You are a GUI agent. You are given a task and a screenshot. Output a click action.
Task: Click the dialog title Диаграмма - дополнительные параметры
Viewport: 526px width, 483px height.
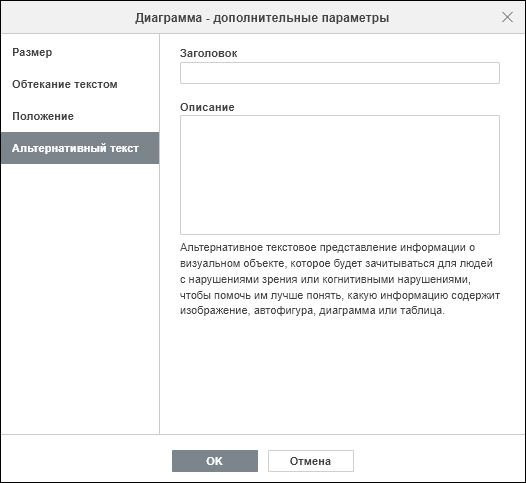(x=262, y=17)
